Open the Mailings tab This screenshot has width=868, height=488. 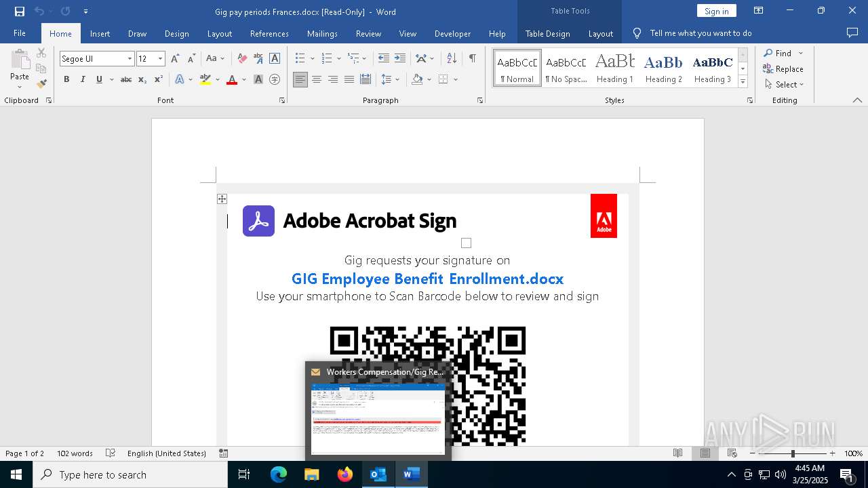click(x=322, y=33)
